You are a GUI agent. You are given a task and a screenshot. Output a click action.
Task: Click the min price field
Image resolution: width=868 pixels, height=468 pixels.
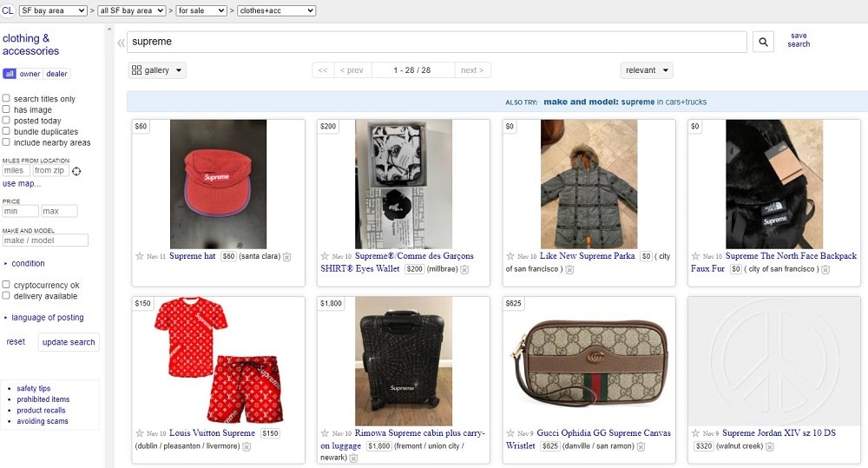click(x=21, y=211)
